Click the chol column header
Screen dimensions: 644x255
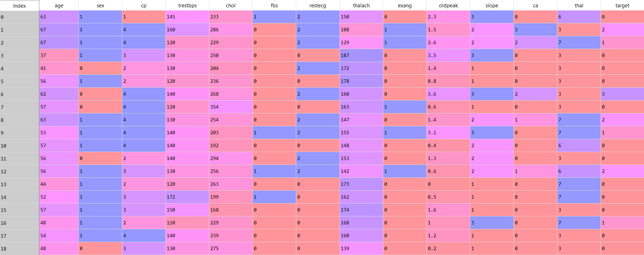[230, 6]
